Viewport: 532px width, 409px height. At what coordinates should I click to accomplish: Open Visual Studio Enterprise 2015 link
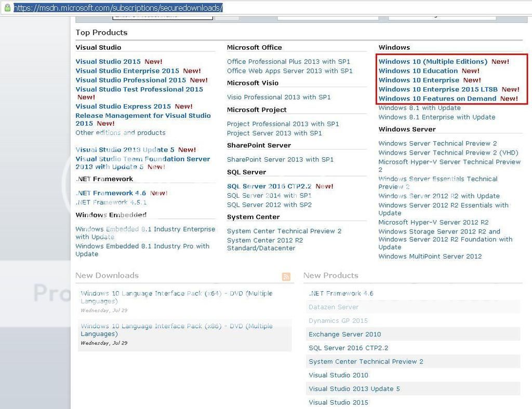(127, 71)
